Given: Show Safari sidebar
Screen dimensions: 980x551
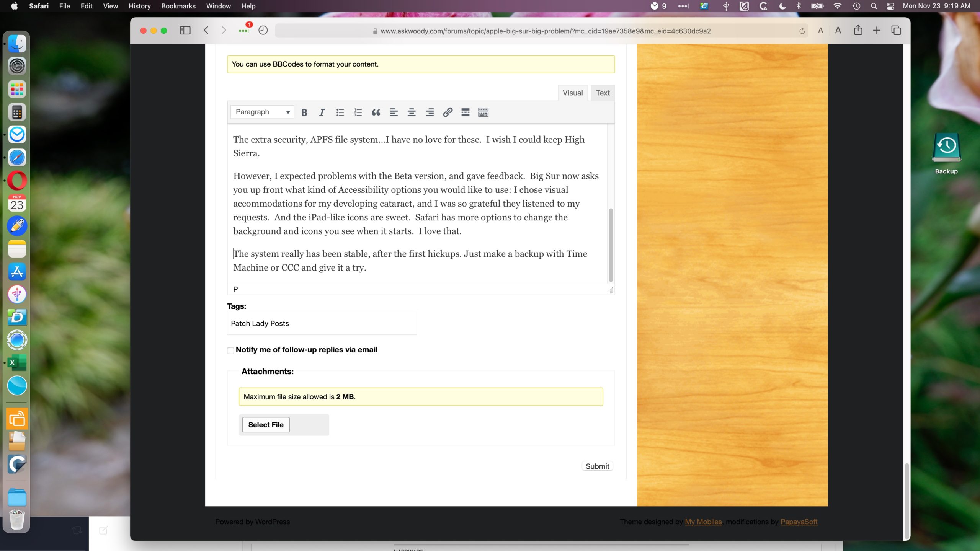Looking at the screenshot, I should pos(185,30).
